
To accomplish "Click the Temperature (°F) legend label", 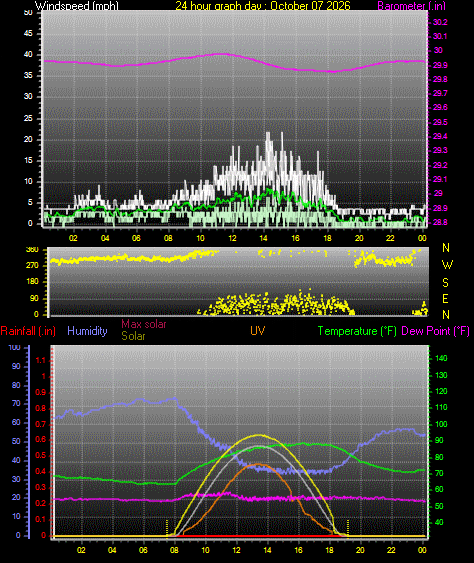I will coord(357,331).
